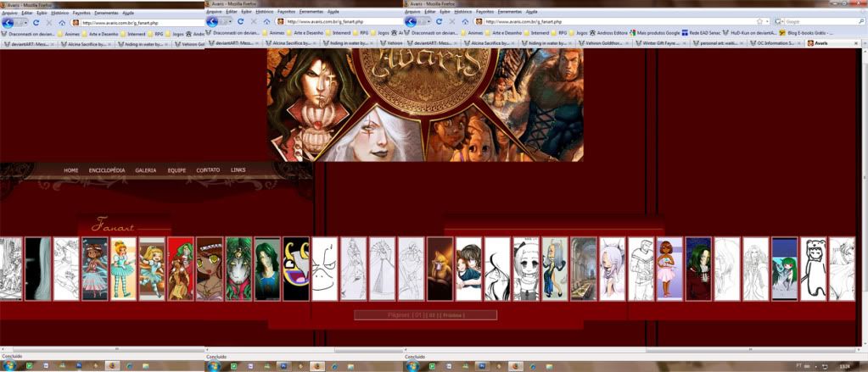Open Mais produtos Google bookmark
Screen dimensions: 868x372
pos(655,33)
